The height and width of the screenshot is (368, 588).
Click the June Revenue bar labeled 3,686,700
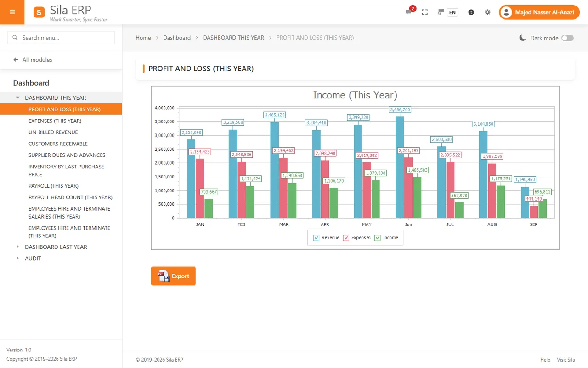coord(400,167)
